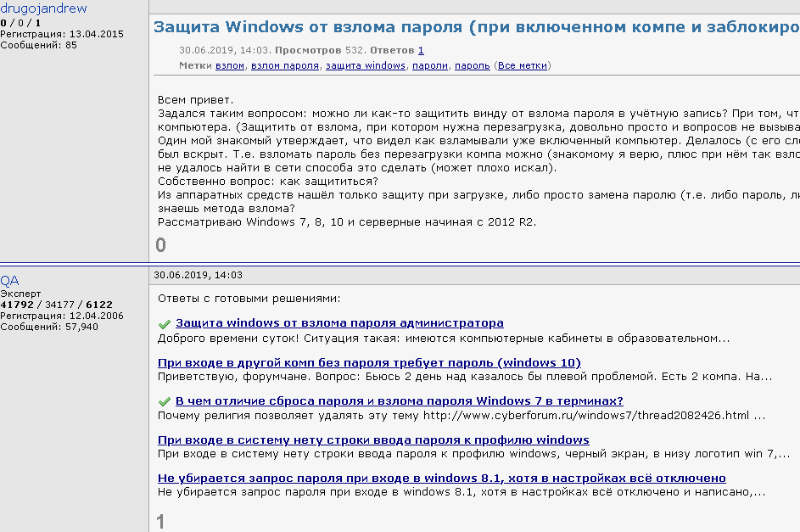
Task: Click the snippet starting "Почему религия позволяет"
Action: (x=462, y=416)
